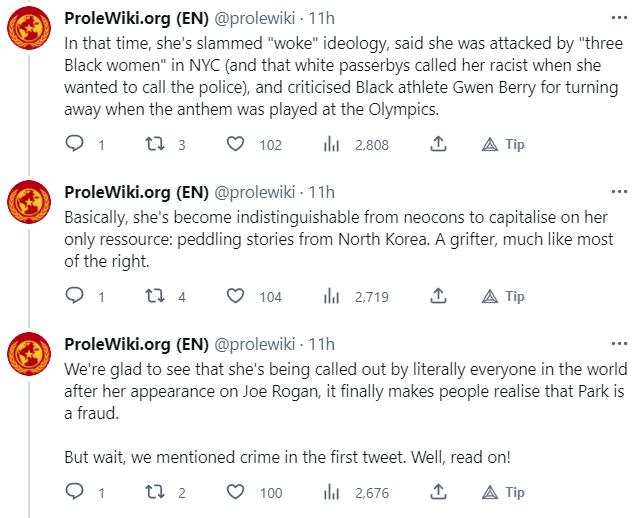Like the tweet with 104 likes
Viewport: 643px width, 518px height.
tap(235, 296)
